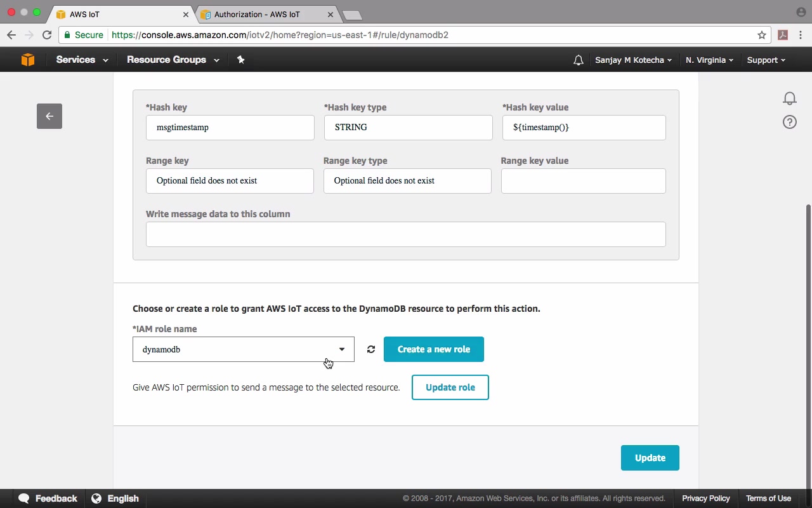Click the browser address bar URL
Image resolution: width=812 pixels, height=508 pixels.
[280, 35]
